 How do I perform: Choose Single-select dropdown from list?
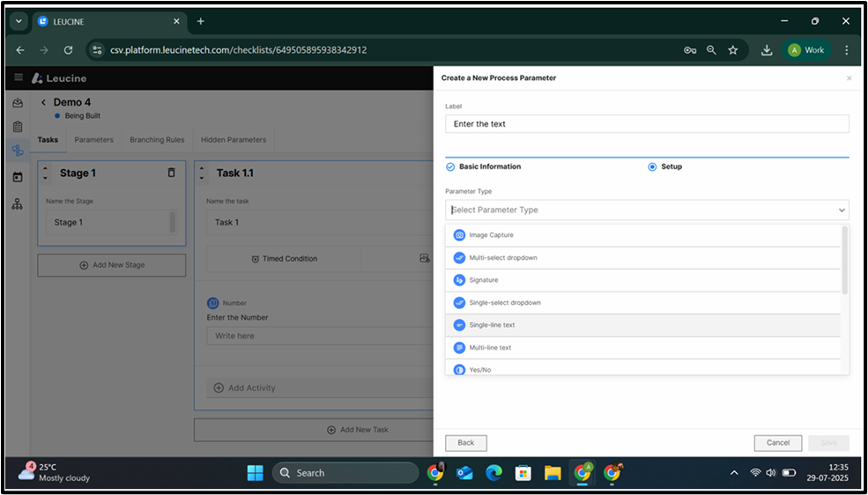504,303
